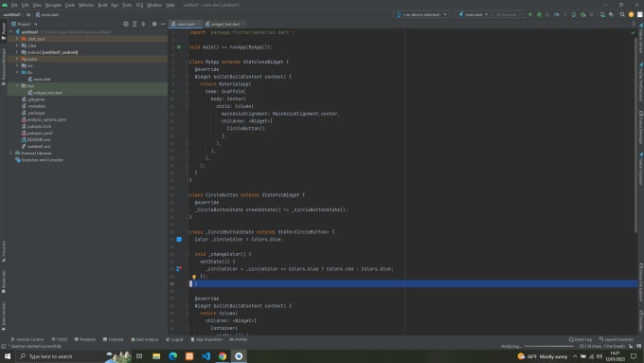The height and width of the screenshot is (363, 644).
Task: Expand the ios folder
Action: pos(17,65)
